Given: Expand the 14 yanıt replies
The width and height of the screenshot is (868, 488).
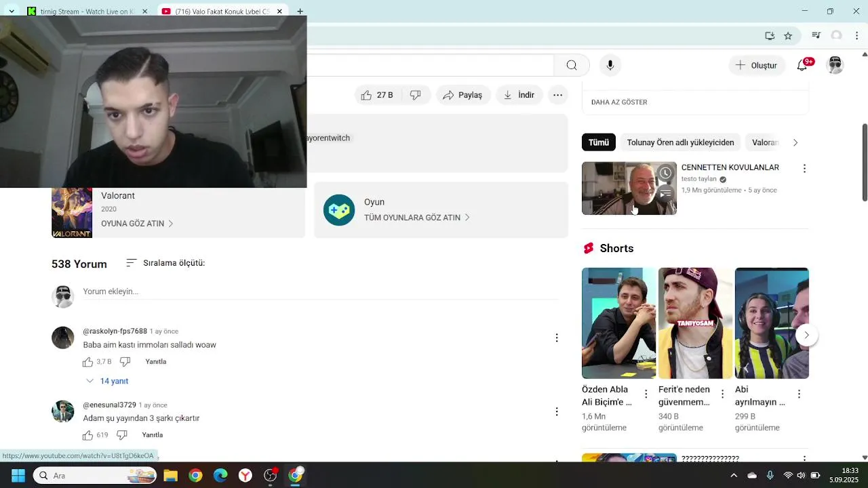Looking at the screenshot, I should [107, 381].
